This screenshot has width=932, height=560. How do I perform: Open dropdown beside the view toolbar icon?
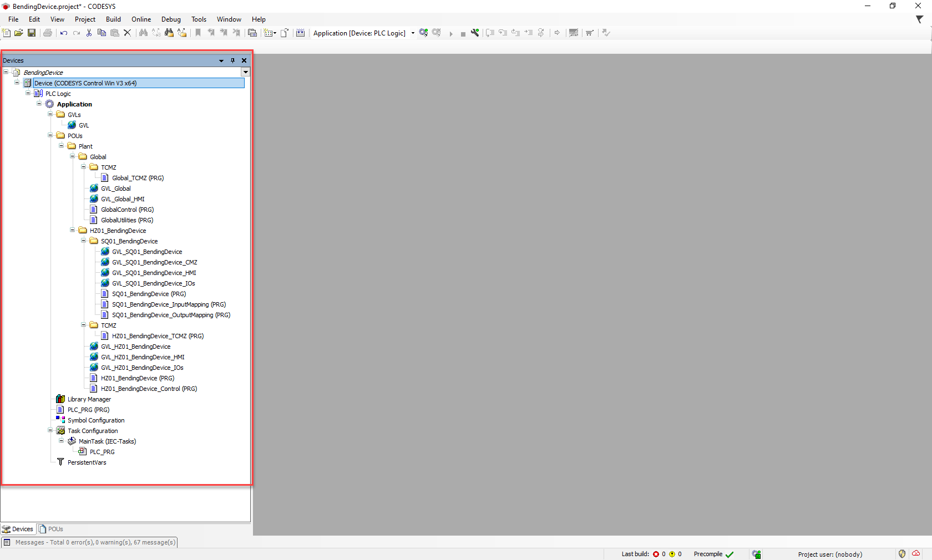275,33
